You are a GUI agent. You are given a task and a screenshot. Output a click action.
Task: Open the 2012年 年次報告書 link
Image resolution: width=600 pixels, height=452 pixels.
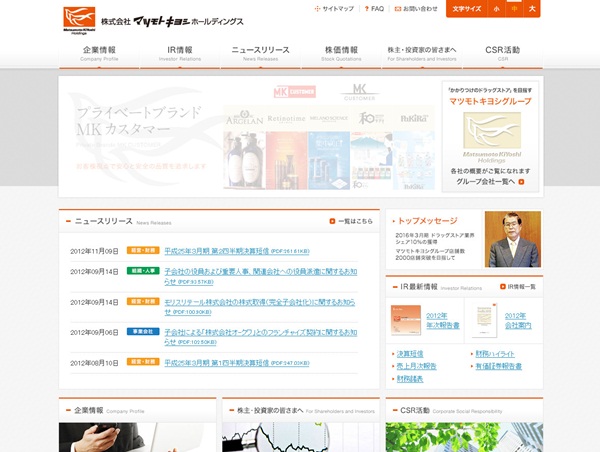(443, 321)
